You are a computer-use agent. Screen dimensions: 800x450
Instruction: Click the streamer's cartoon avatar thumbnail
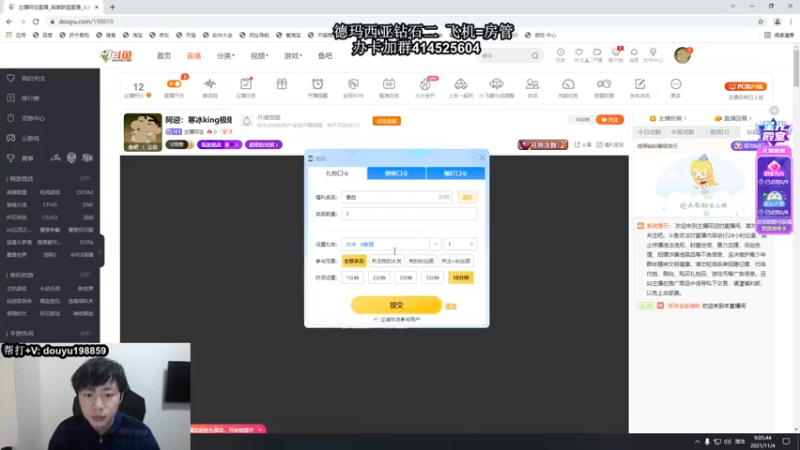143,132
